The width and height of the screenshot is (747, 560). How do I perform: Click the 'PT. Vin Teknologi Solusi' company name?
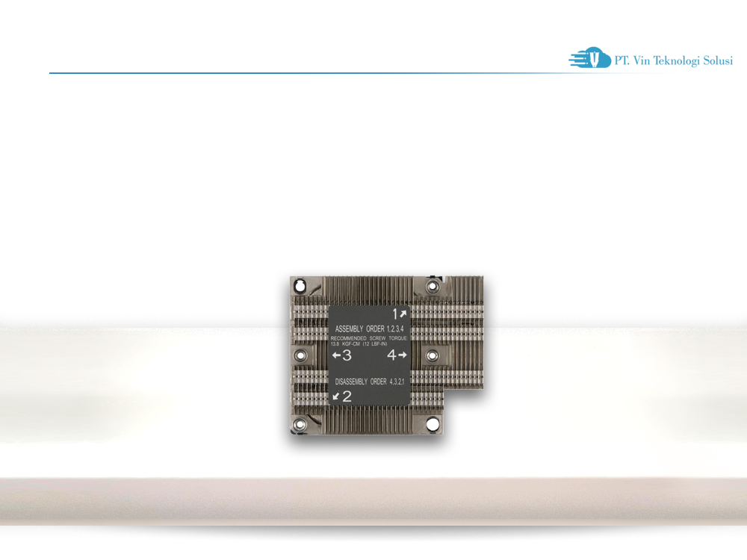(674, 61)
